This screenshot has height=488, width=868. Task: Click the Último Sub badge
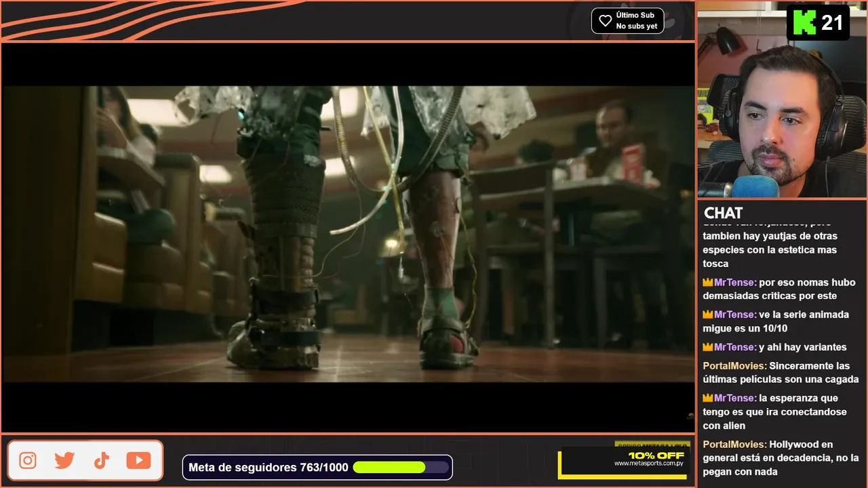[x=627, y=20]
